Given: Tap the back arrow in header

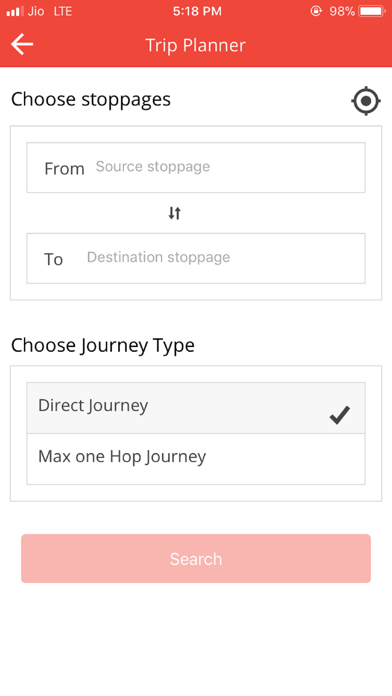Looking at the screenshot, I should click(x=22, y=45).
